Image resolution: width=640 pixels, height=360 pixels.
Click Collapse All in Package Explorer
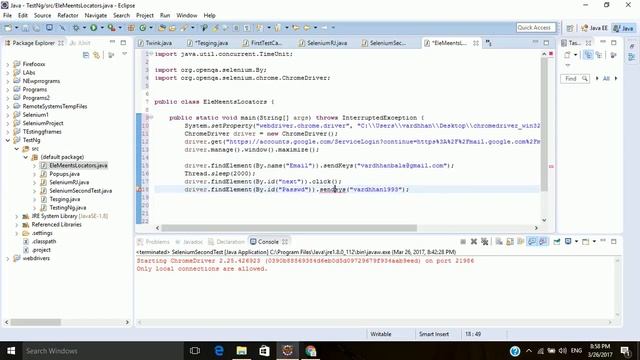pyautogui.click(x=86, y=55)
